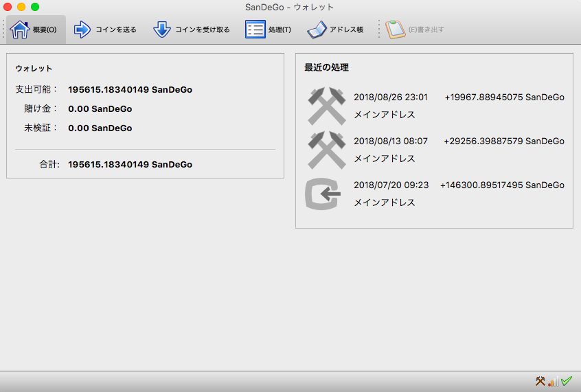Click the 合計 total balance value
The image size is (581, 392).
[x=130, y=165]
